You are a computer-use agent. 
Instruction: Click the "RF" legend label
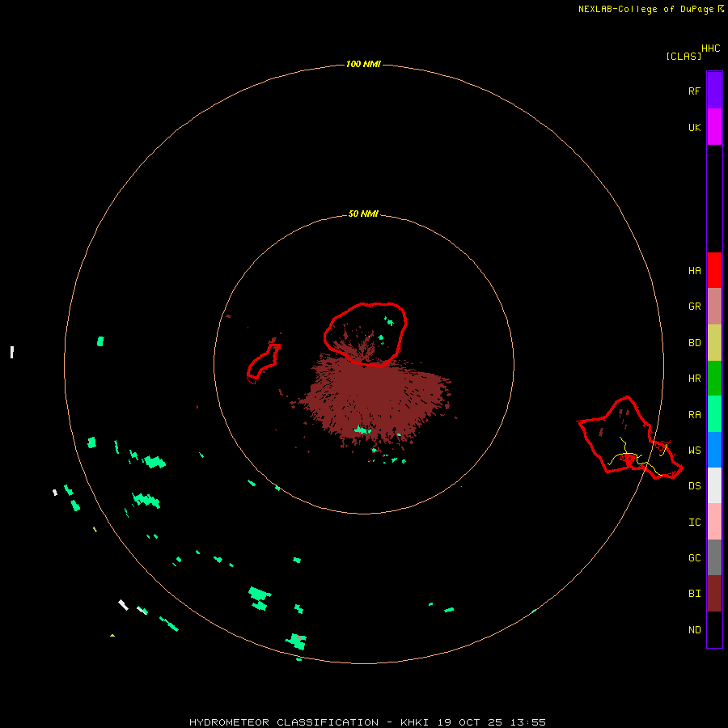[x=694, y=91]
